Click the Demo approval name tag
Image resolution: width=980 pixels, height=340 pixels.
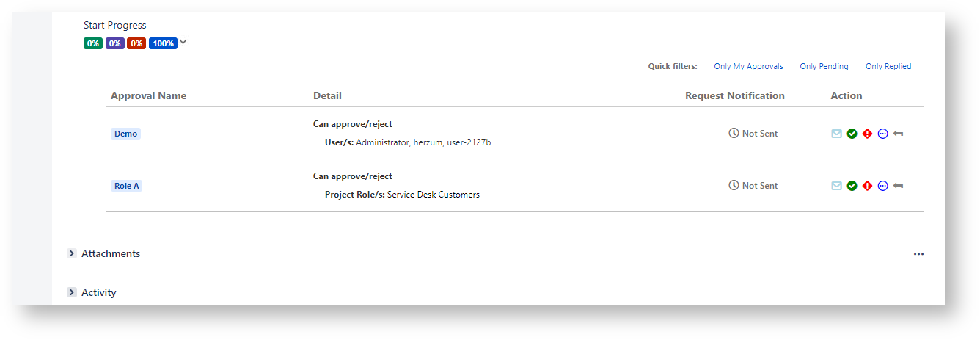coord(125,134)
